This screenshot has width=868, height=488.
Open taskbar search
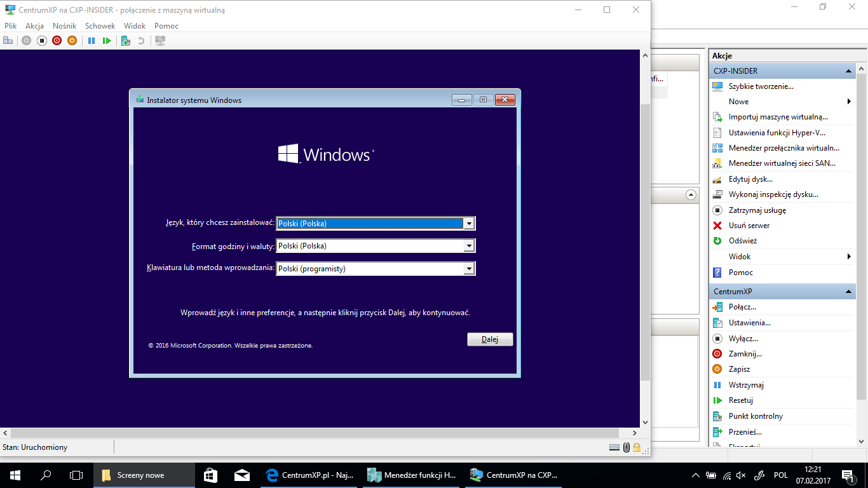(x=46, y=475)
